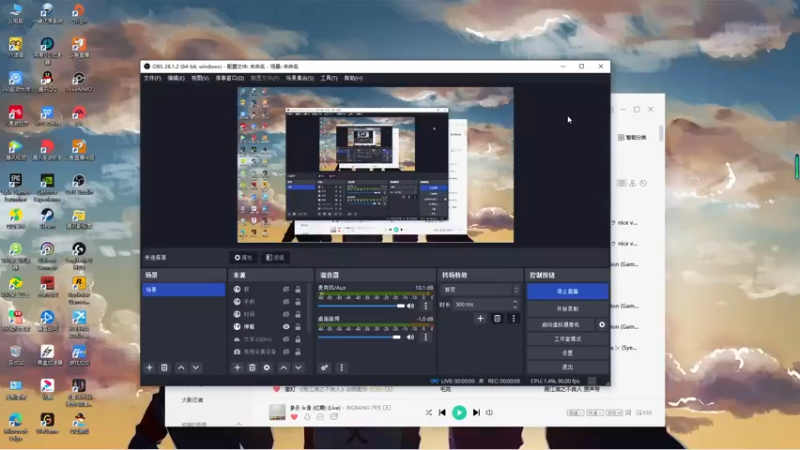Move the selected source up
800x450 pixels.
click(284, 367)
